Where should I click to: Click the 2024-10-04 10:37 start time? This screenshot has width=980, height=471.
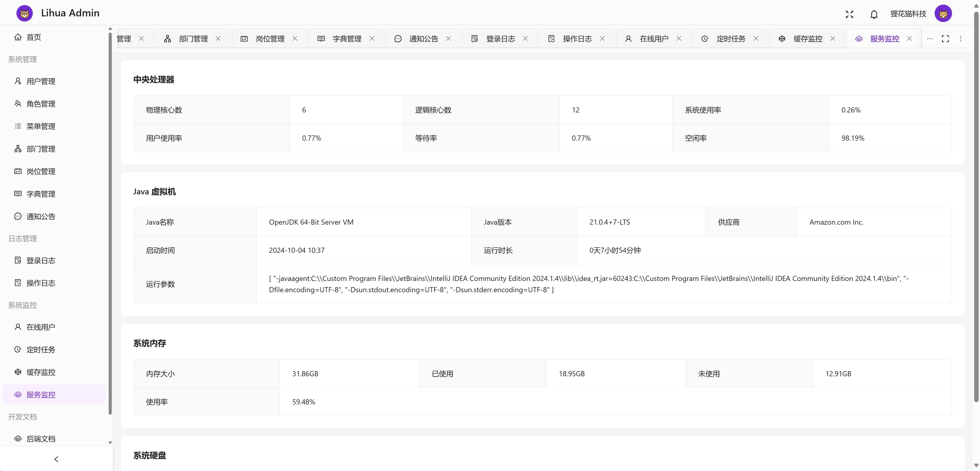tap(297, 250)
